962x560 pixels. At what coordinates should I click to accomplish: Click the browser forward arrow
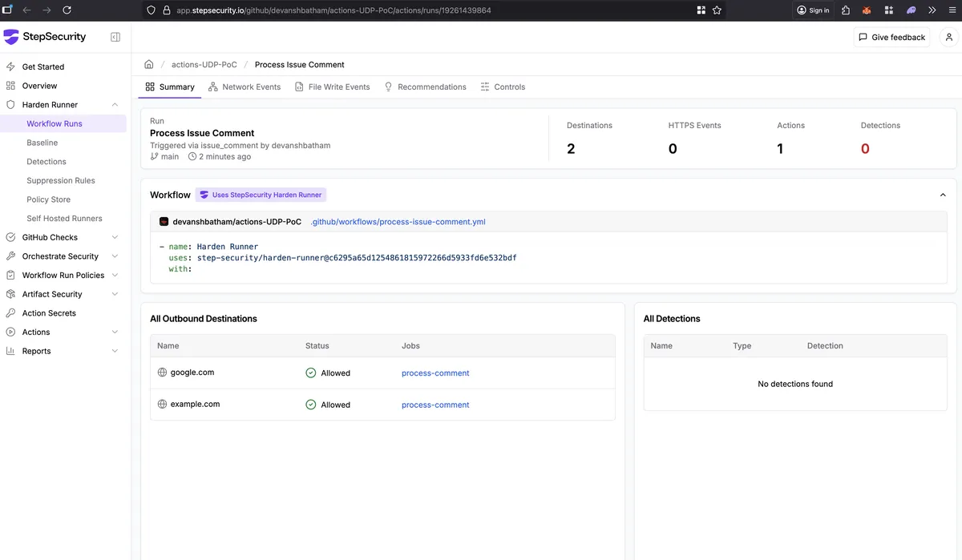tap(46, 10)
